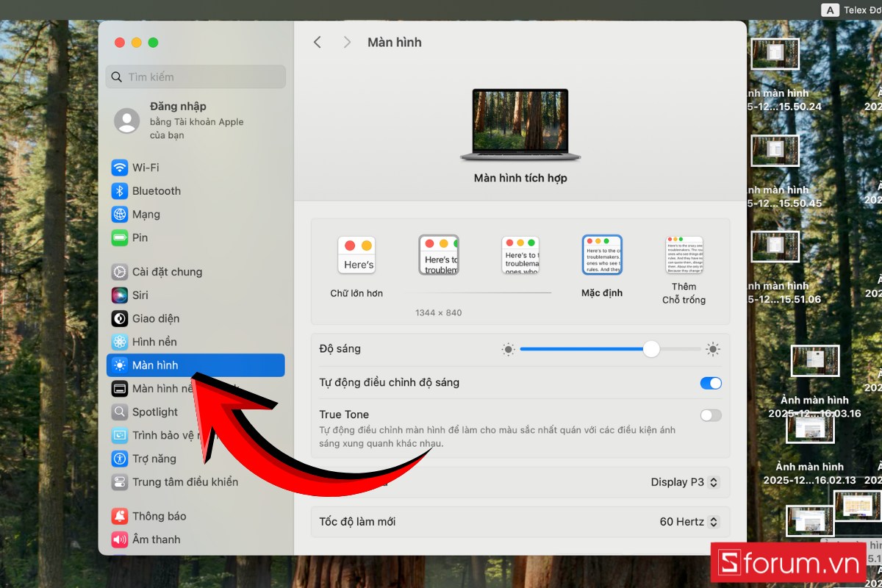Open Giao diện appearance icon
Screen dimensions: 882x588
point(120,319)
